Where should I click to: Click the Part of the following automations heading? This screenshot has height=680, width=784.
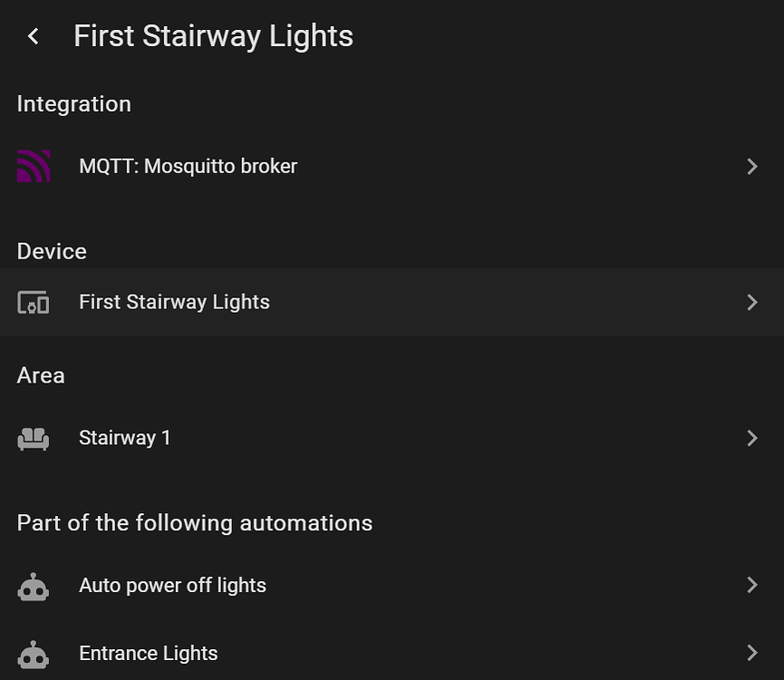[x=194, y=522]
